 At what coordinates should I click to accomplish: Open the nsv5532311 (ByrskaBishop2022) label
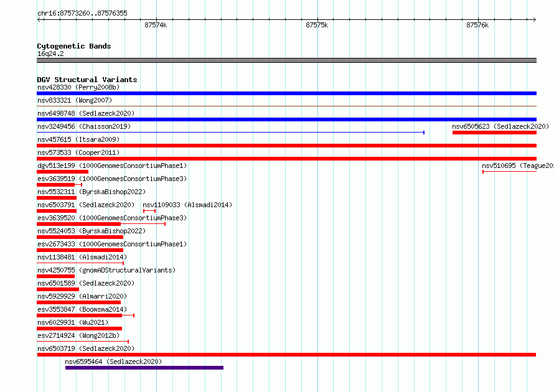92,192
